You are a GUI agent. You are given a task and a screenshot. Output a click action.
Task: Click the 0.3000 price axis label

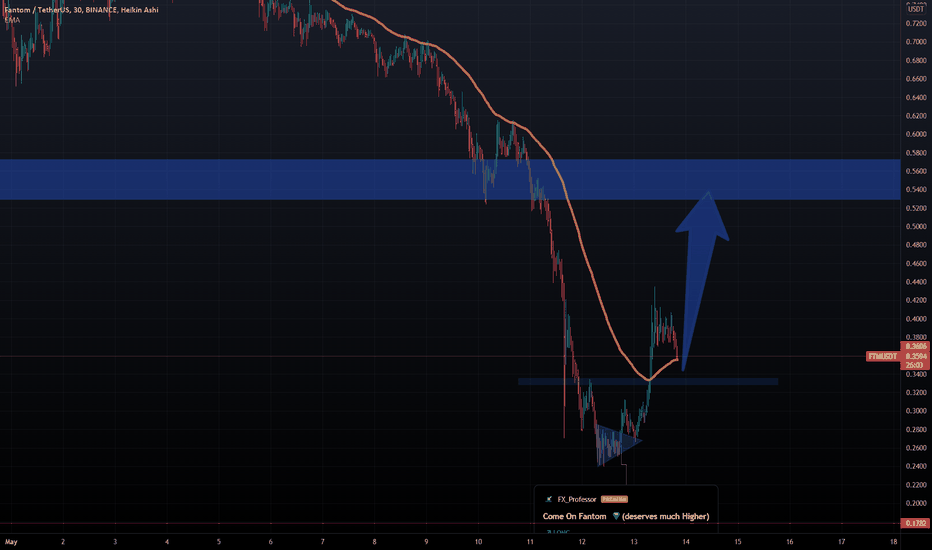tap(916, 411)
